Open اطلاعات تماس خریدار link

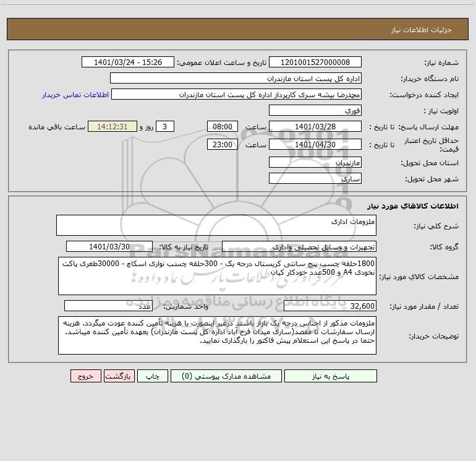[75, 95]
